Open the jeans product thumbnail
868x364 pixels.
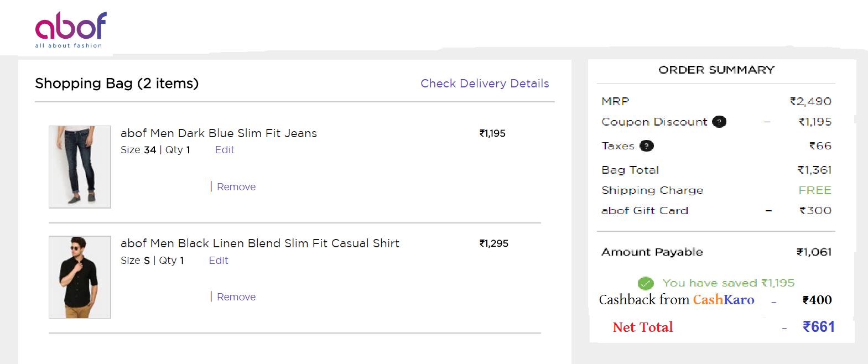tap(80, 167)
